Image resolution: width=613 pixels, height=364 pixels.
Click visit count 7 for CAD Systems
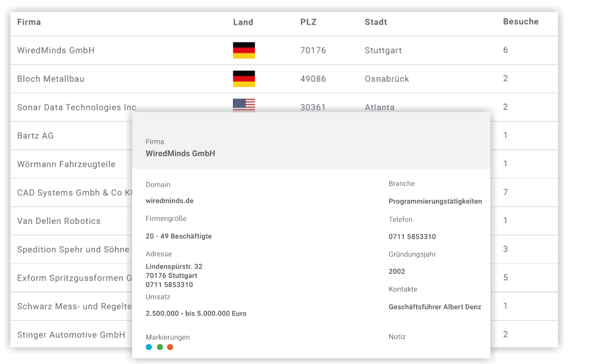coord(506,192)
